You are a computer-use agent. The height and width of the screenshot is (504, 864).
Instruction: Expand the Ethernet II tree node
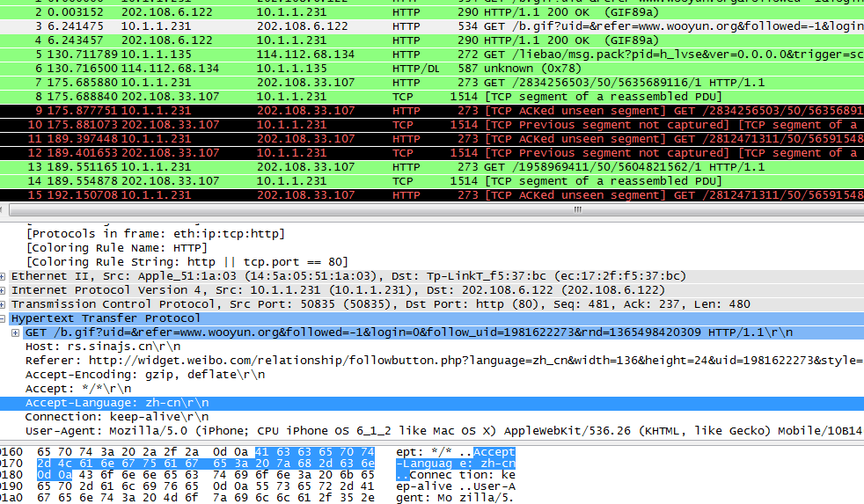point(4,276)
